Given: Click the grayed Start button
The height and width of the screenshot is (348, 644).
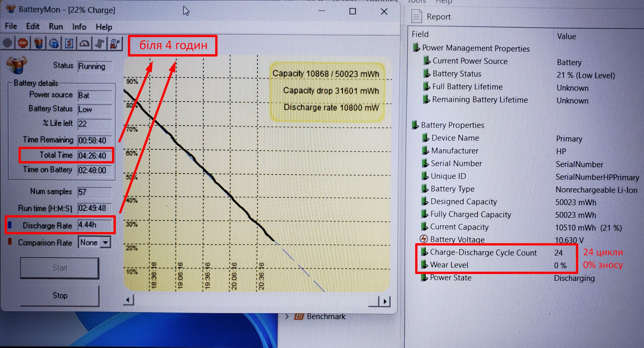Looking at the screenshot, I should pos(60,268).
